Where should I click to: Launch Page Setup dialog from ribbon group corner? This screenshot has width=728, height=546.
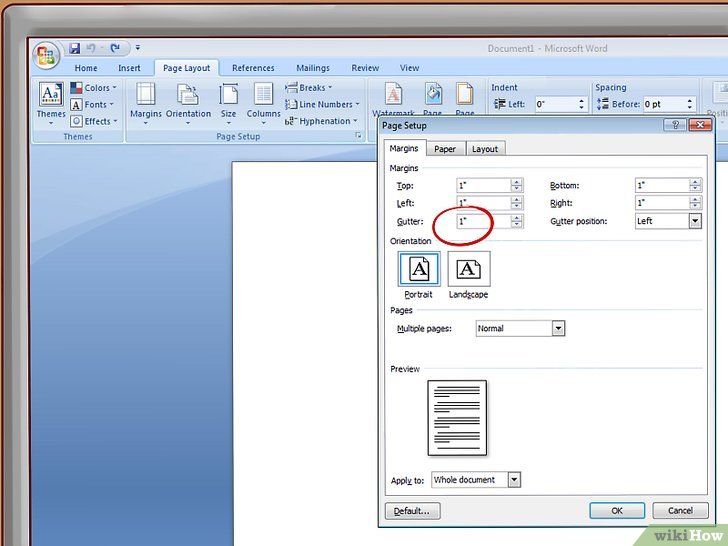[x=358, y=136]
